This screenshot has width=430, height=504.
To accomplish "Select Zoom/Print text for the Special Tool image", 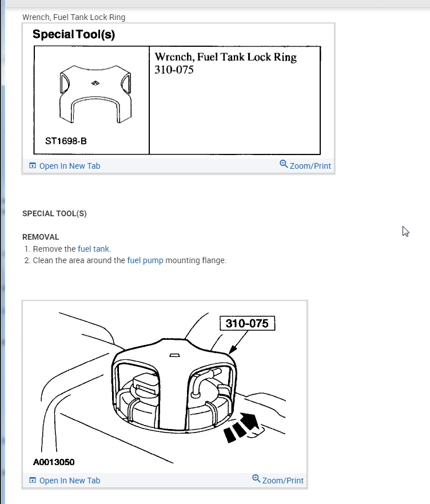I will coord(310,166).
